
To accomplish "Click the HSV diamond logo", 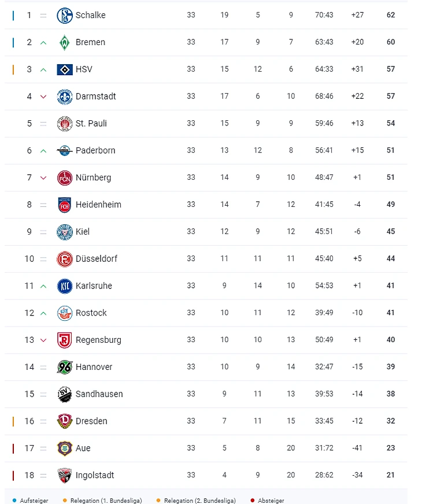I will 65,69.
